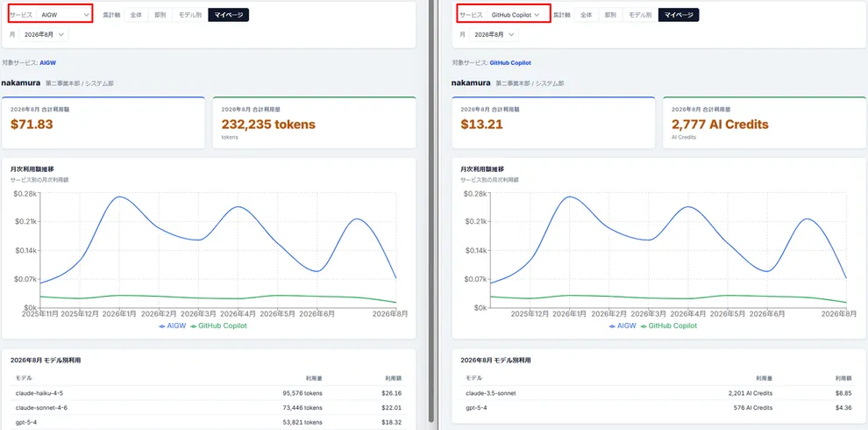Screen dimensions: 868x430
Task: Click the 利用額 column header in GitHub Copilot table
Action: [x=843, y=378]
